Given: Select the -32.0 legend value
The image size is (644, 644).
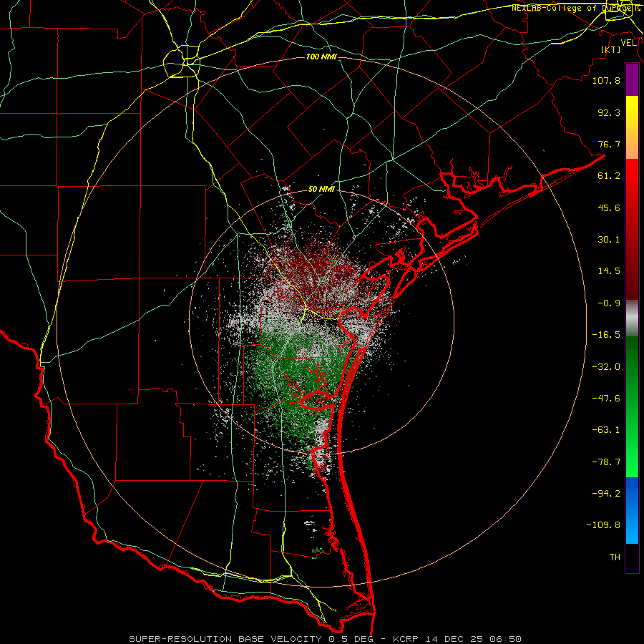Looking at the screenshot, I should click(x=606, y=367).
